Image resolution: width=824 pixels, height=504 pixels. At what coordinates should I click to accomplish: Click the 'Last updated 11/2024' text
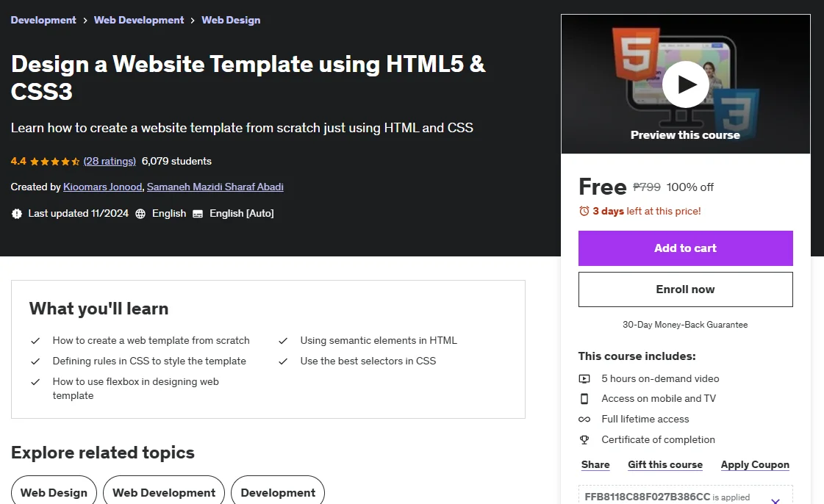79,213
